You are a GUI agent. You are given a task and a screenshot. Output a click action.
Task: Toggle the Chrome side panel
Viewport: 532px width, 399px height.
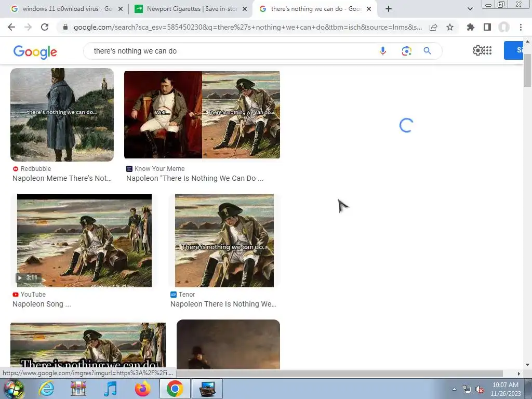pos(487,27)
